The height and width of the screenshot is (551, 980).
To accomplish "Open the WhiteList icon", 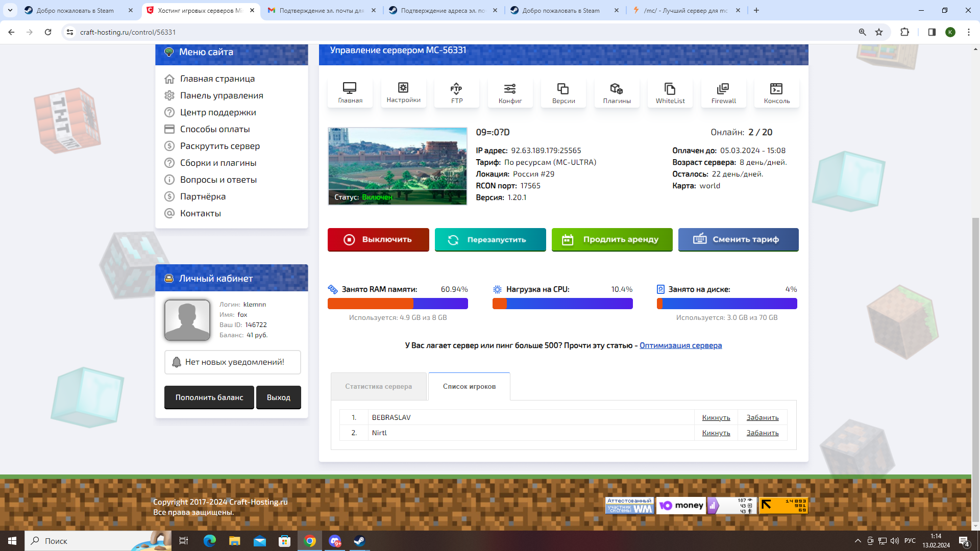I will [x=670, y=93].
